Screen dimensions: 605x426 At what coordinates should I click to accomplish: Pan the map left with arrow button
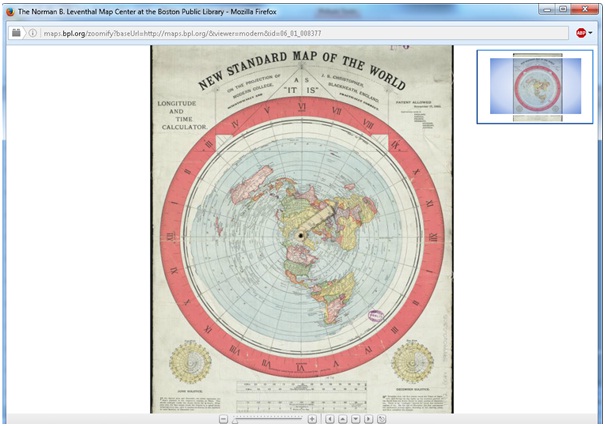pyautogui.click(x=330, y=419)
